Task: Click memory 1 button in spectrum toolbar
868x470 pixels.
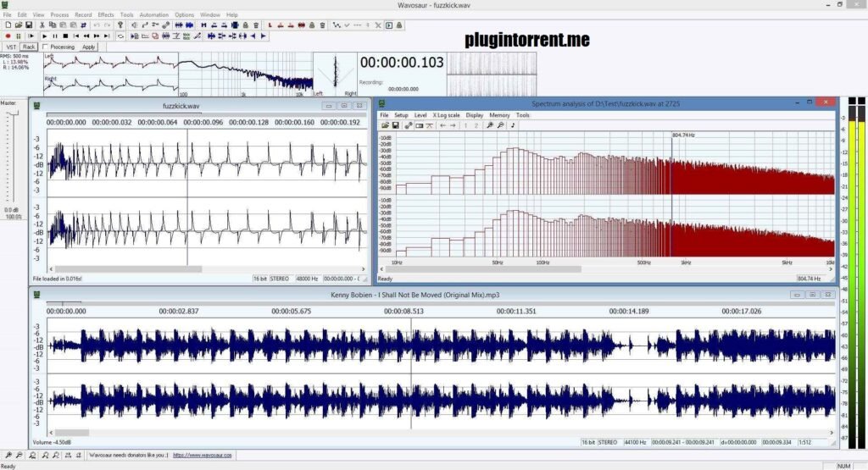Action: (465, 125)
